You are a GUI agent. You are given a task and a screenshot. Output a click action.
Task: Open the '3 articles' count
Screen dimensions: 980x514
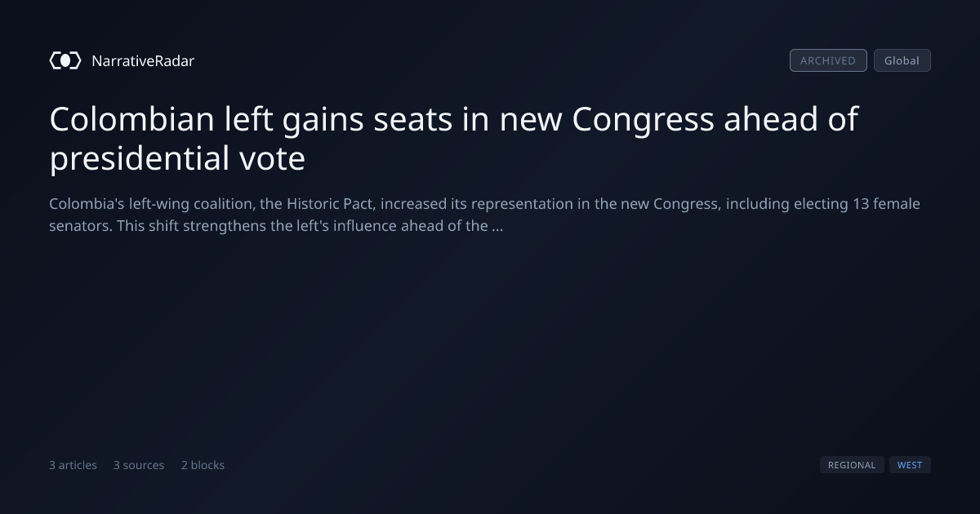pos(73,465)
